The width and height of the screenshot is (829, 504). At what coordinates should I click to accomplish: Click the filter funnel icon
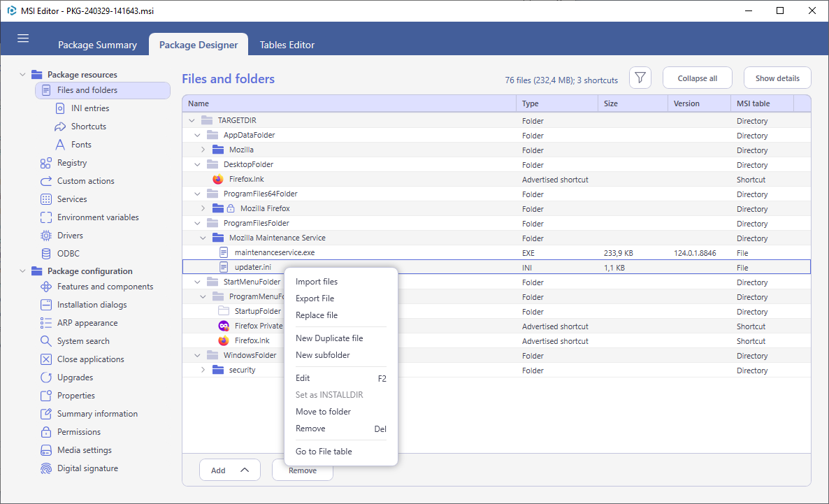pos(640,78)
